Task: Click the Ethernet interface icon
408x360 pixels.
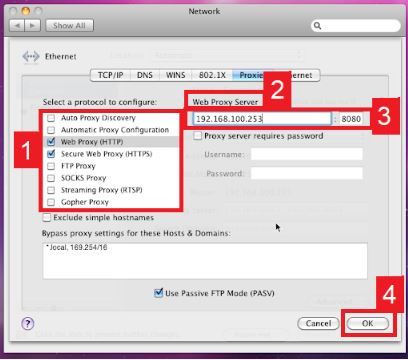Action: click(x=31, y=56)
